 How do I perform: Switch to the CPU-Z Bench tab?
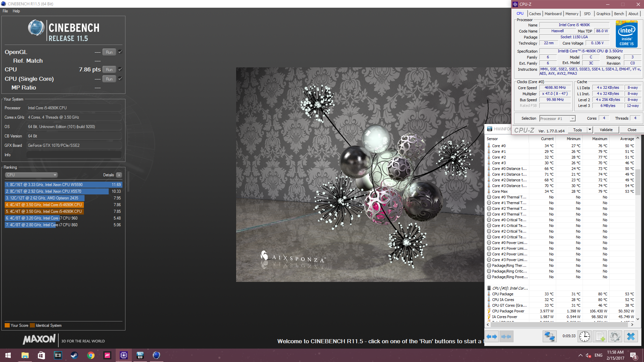(x=619, y=14)
